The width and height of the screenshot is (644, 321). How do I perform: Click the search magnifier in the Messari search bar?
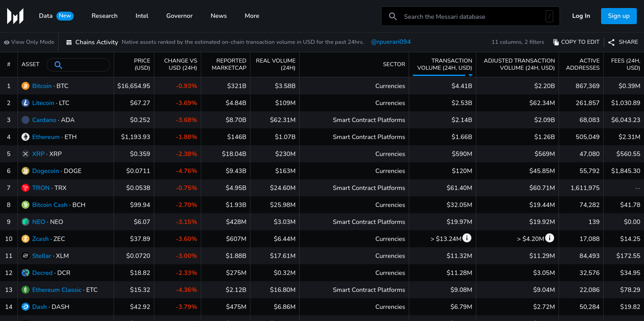coord(393,17)
